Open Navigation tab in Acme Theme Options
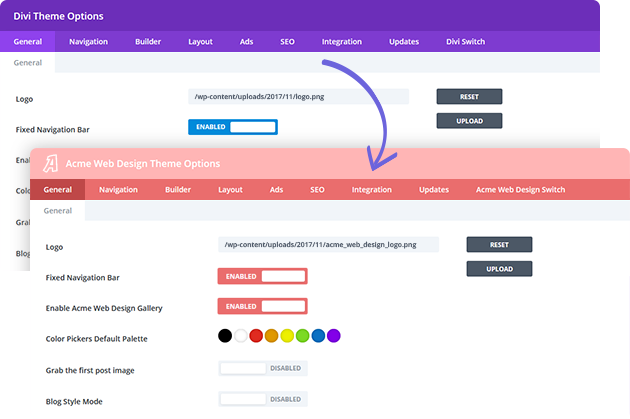Screen dimensions: 630x419 pyautogui.click(x=118, y=190)
